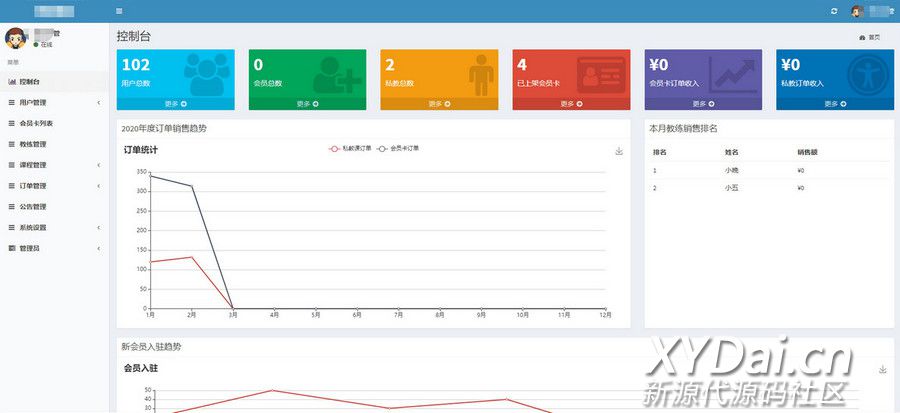900x413 pixels.
Task: Click the February data point on 会员卡订单 line
Action: click(192, 186)
